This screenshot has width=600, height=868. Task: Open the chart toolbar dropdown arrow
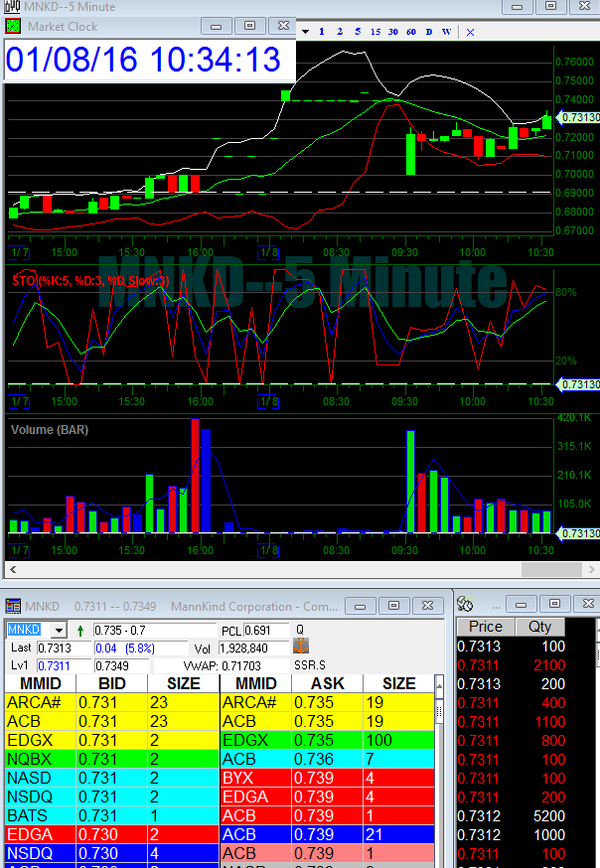pos(304,31)
